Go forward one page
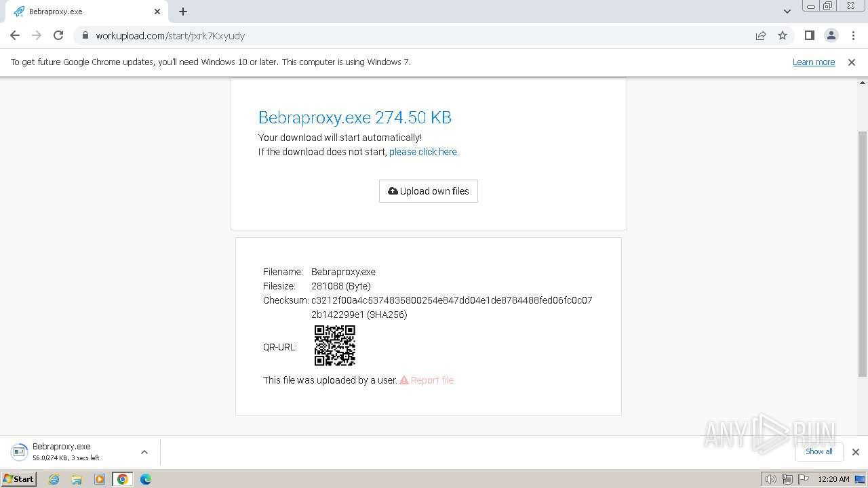 pyautogui.click(x=37, y=35)
